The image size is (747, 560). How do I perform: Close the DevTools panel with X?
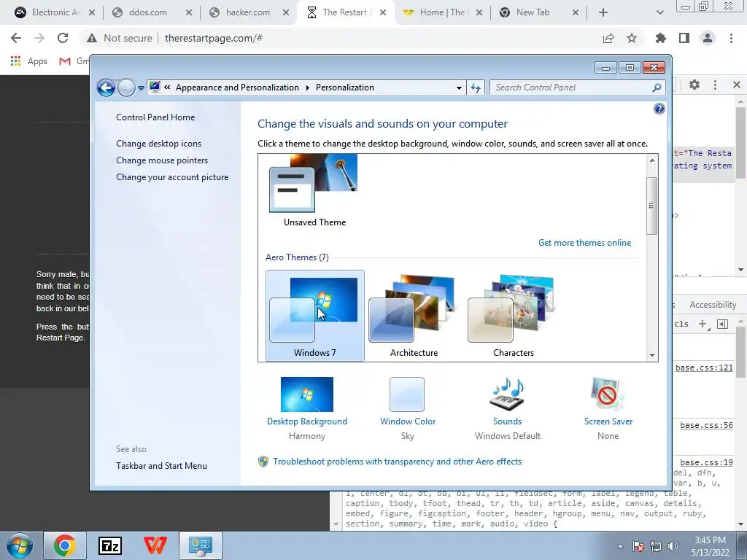[737, 85]
